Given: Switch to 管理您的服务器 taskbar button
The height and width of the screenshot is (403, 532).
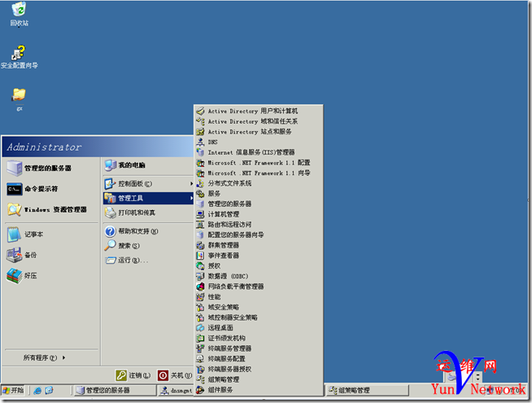Looking at the screenshot, I should pyautogui.click(x=115, y=390).
